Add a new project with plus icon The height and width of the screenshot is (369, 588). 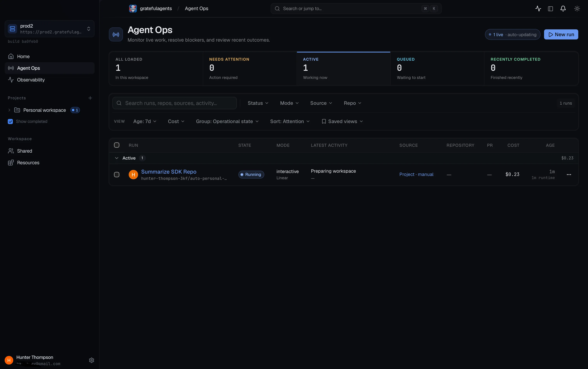point(90,98)
